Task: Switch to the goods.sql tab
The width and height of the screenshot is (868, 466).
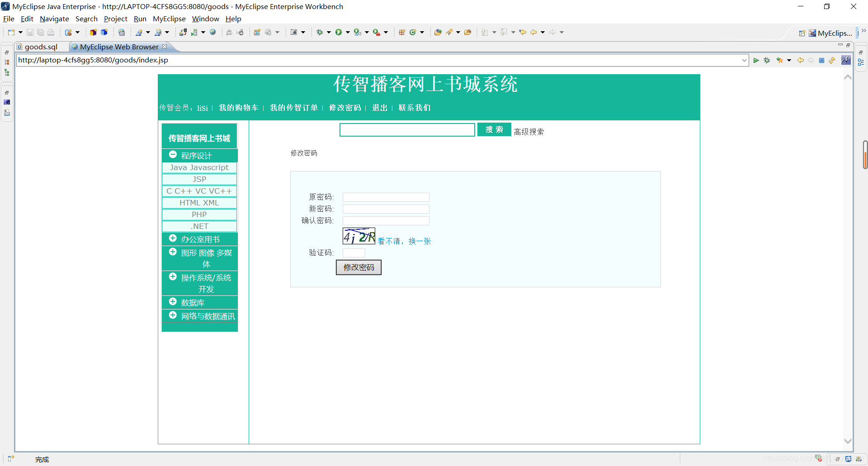Action: [41, 47]
